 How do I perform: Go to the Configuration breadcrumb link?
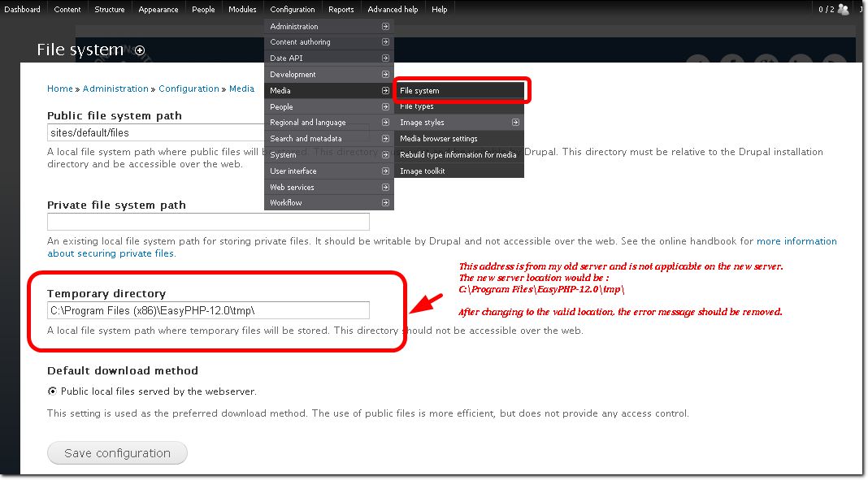(x=189, y=89)
